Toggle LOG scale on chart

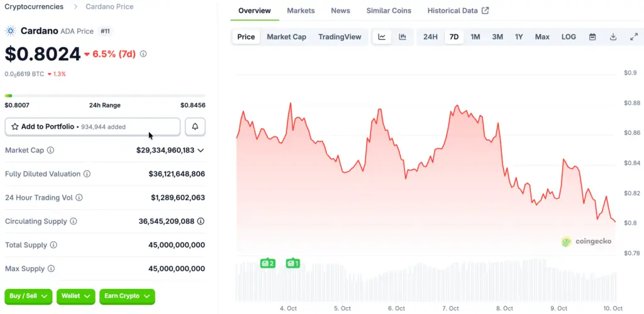click(569, 37)
